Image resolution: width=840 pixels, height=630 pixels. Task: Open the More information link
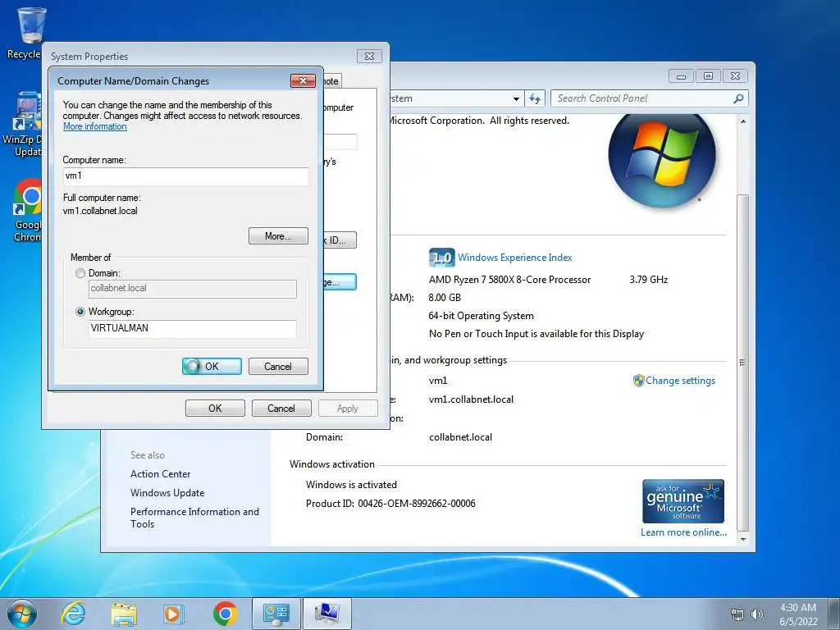coord(95,126)
